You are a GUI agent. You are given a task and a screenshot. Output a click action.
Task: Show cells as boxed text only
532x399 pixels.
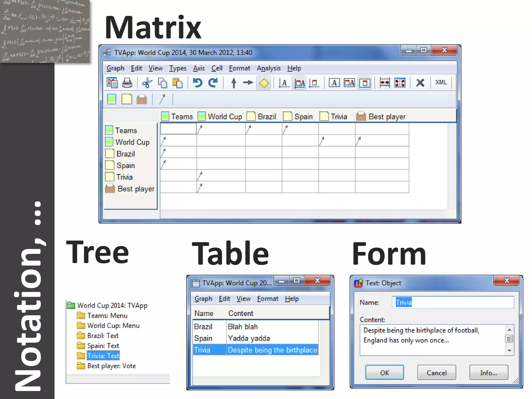click(x=334, y=83)
